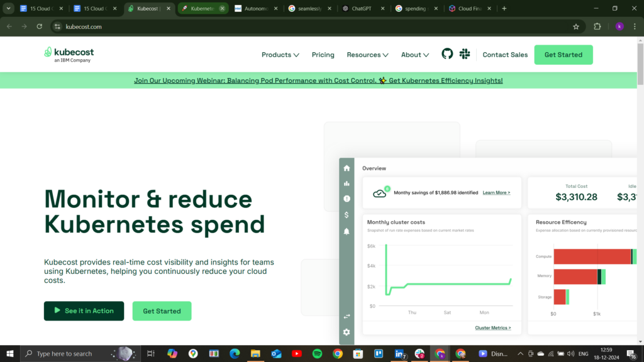Click the home icon in dashboard sidebar
The image size is (644, 362).
point(347,168)
